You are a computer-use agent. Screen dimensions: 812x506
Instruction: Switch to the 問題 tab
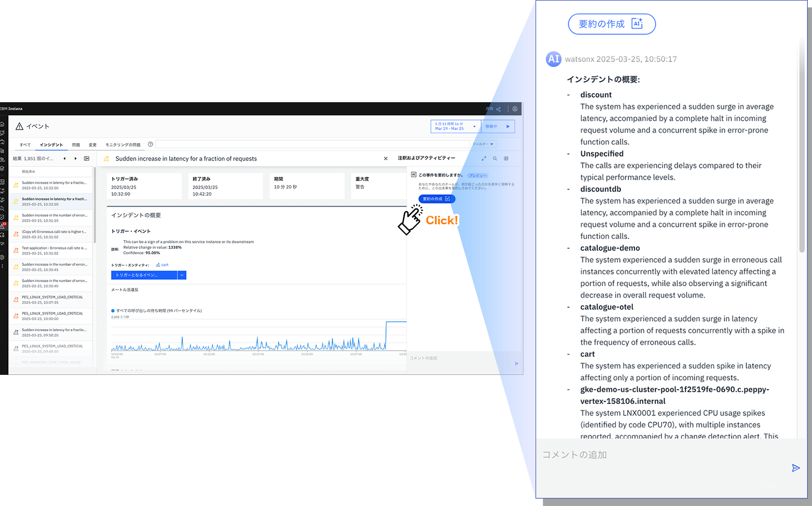tap(76, 145)
